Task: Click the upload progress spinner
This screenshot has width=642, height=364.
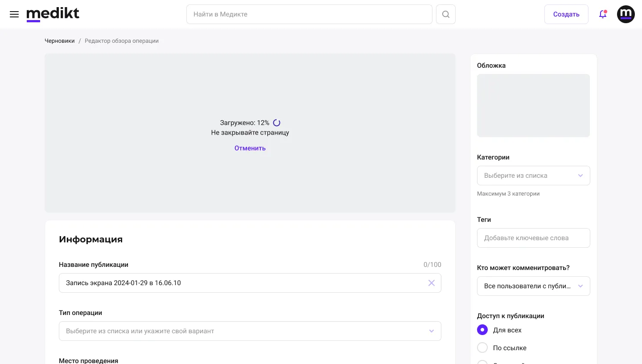Action: point(276,123)
